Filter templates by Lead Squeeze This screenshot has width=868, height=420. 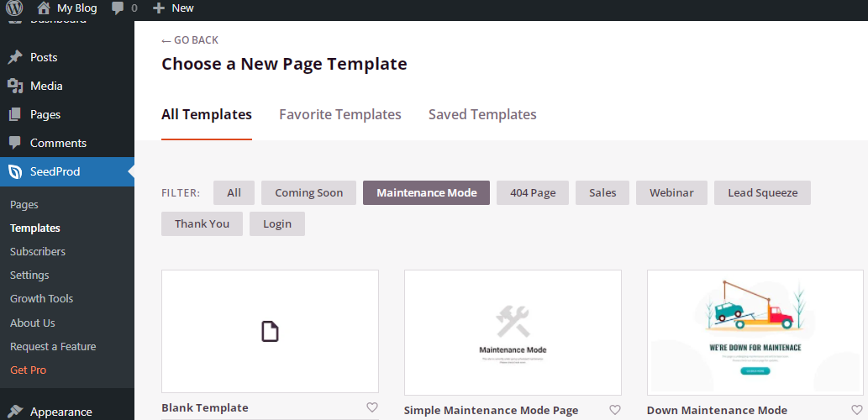(762, 192)
